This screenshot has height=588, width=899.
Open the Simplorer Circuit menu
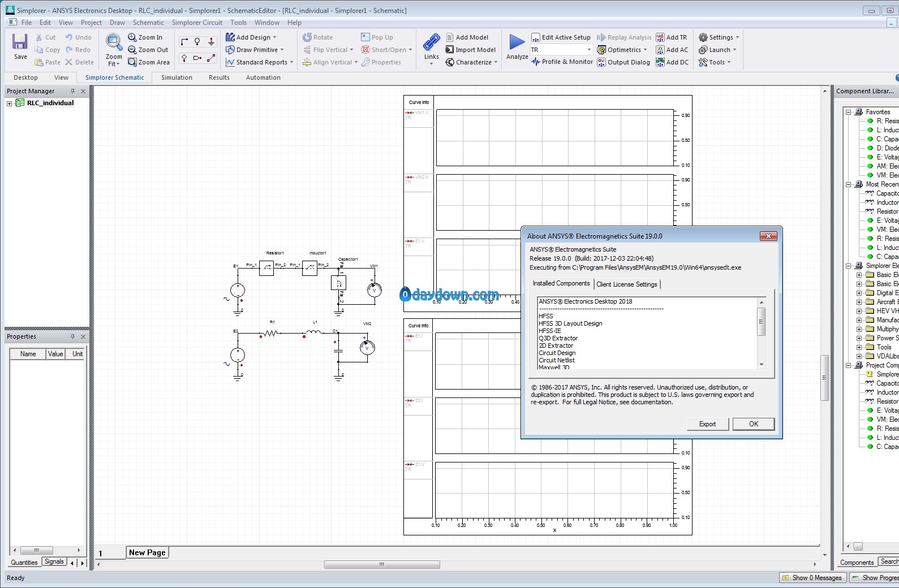point(197,23)
